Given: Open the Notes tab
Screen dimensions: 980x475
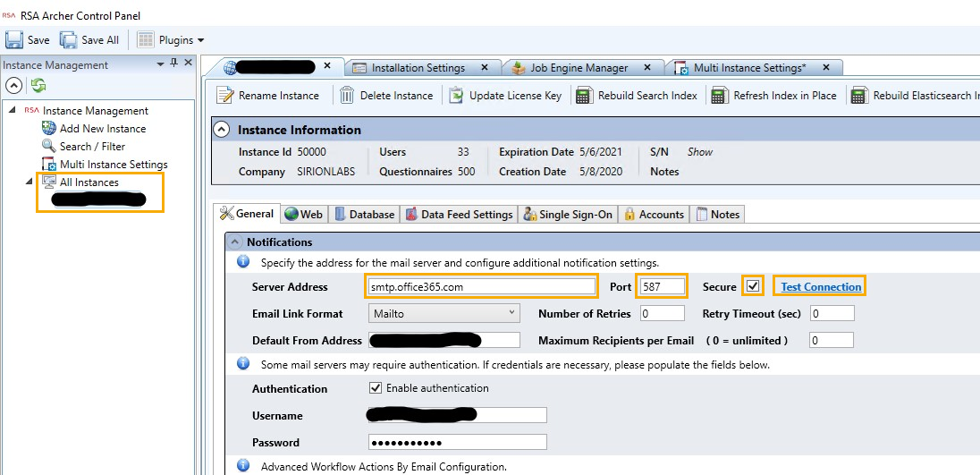Looking at the screenshot, I should coord(717,215).
